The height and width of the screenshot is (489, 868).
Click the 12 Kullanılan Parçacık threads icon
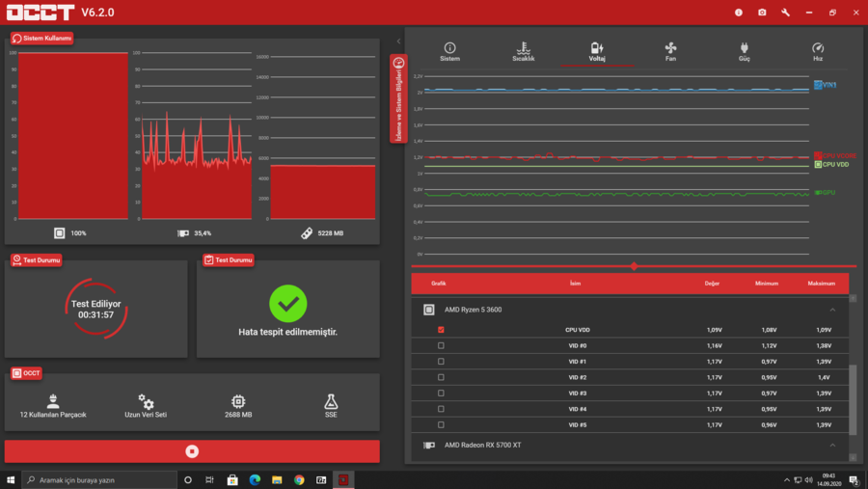tap(53, 400)
